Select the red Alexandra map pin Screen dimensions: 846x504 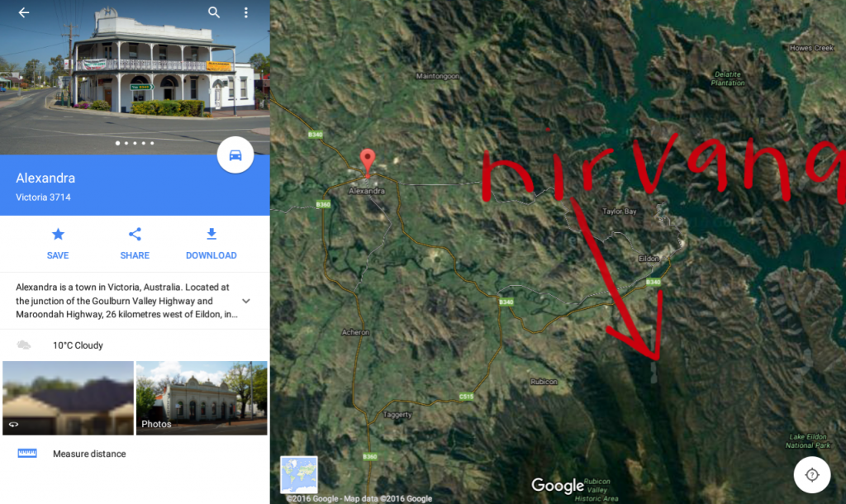(368, 163)
